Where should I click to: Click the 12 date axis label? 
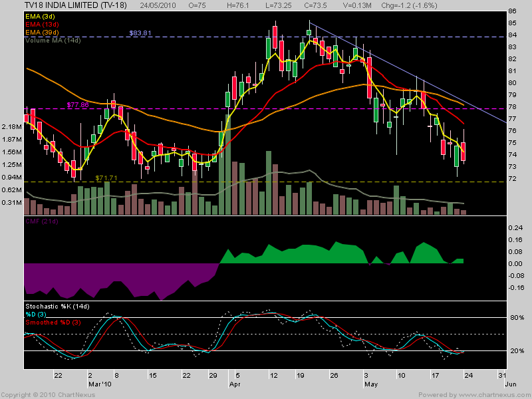(x=273, y=375)
